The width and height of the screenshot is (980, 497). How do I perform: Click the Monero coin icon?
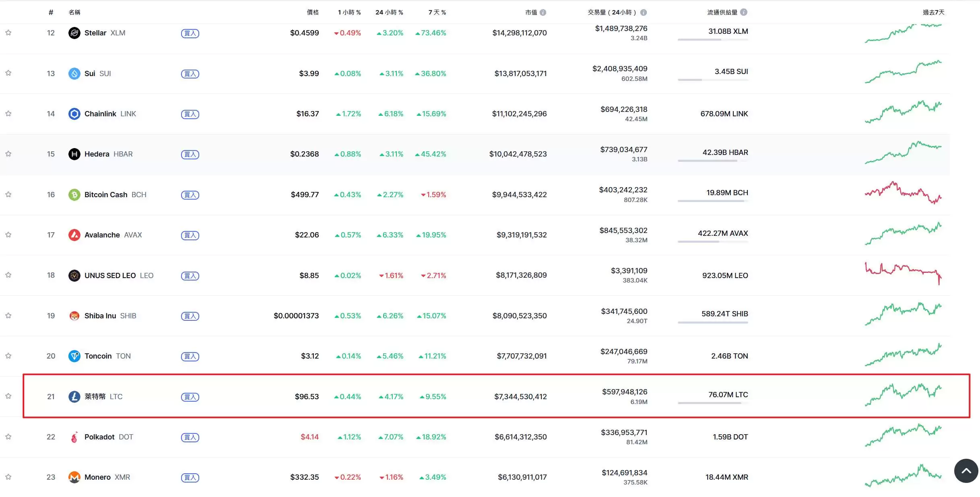pos(74,477)
